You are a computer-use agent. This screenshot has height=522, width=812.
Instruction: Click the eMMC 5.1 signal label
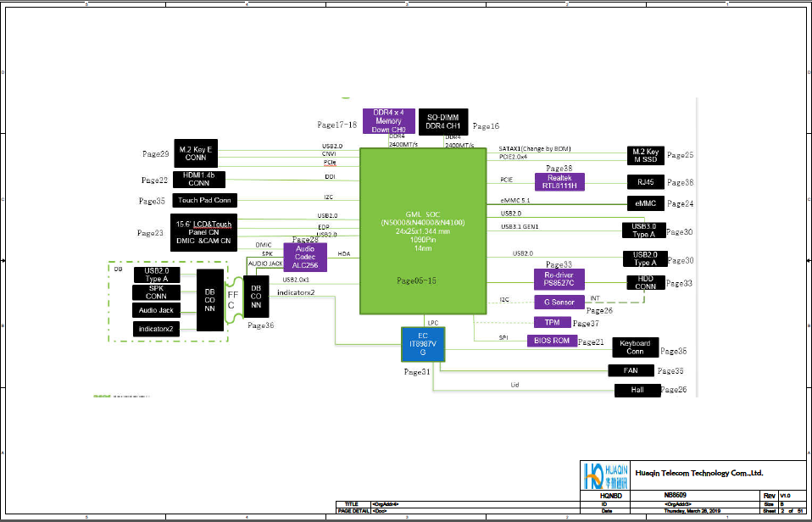515,200
